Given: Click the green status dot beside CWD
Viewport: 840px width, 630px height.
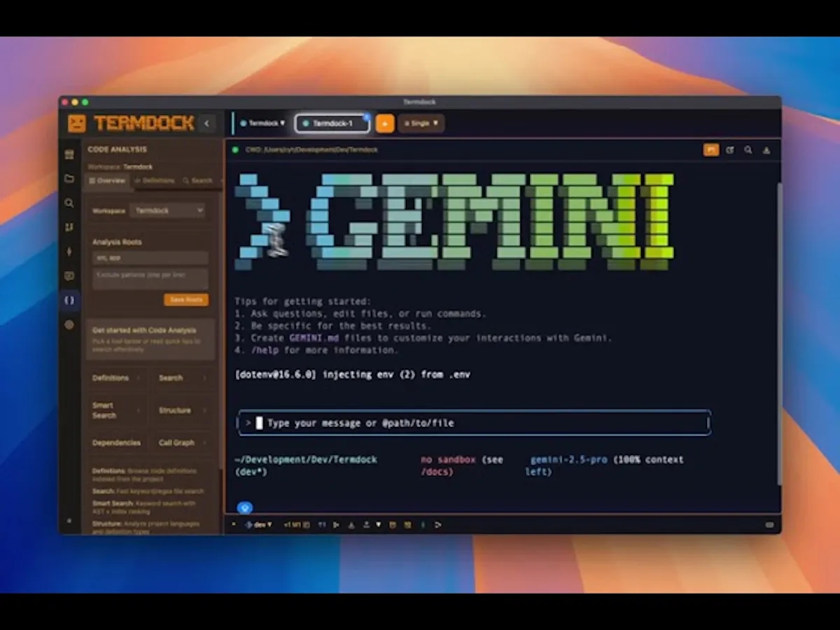Looking at the screenshot, I should [235, 150].
